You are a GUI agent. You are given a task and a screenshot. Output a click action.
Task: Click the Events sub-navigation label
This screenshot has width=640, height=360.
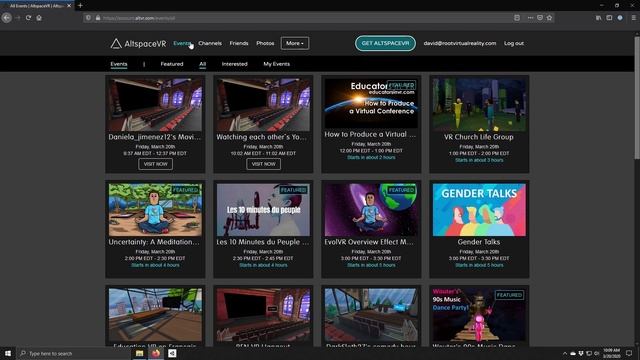pos(119,64)
